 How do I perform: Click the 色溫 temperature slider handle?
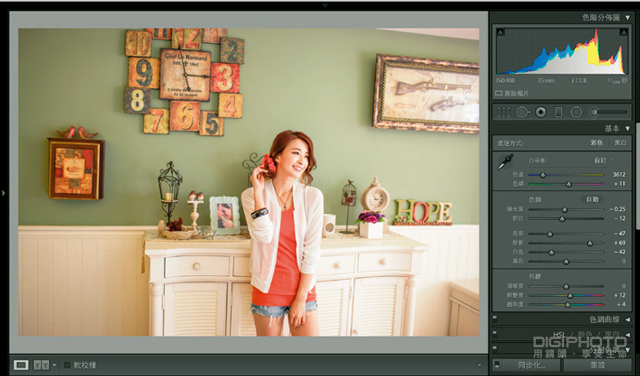point(542,175)
